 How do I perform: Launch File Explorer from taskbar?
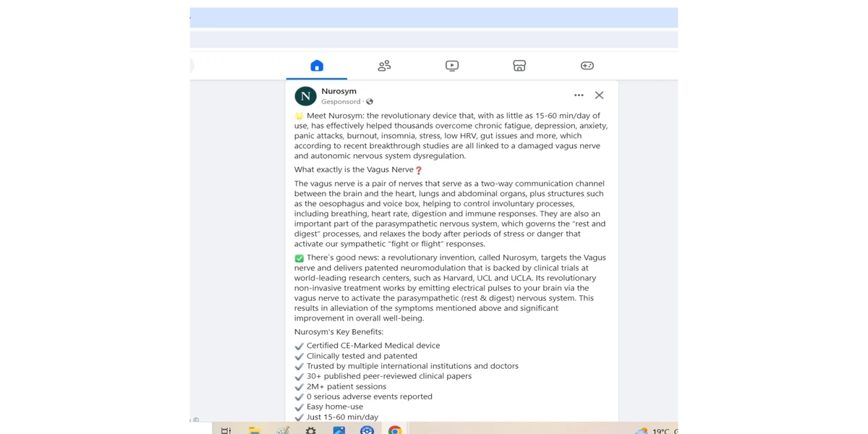[254, 430]
